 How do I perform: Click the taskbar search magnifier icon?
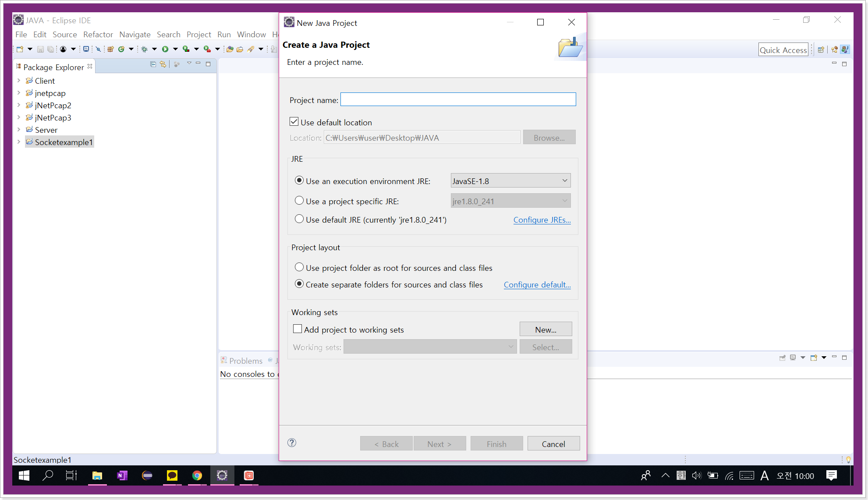pos(48,475)
